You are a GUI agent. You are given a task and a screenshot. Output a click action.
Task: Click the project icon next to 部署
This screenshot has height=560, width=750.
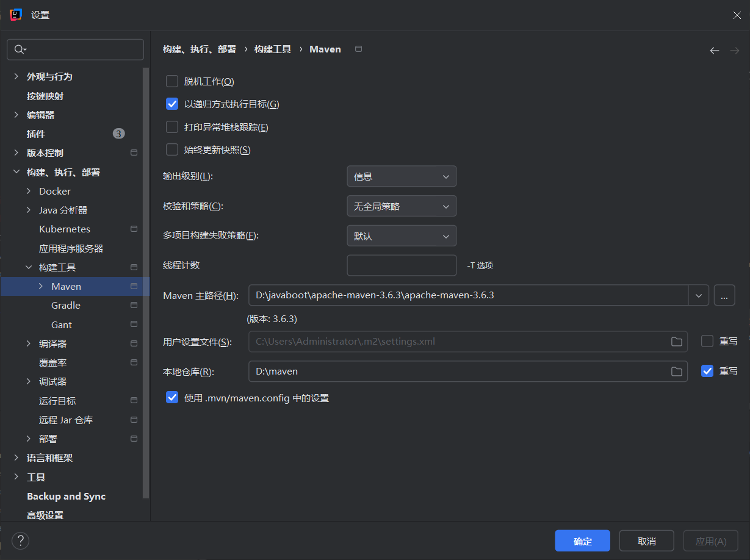pos(134,439)
